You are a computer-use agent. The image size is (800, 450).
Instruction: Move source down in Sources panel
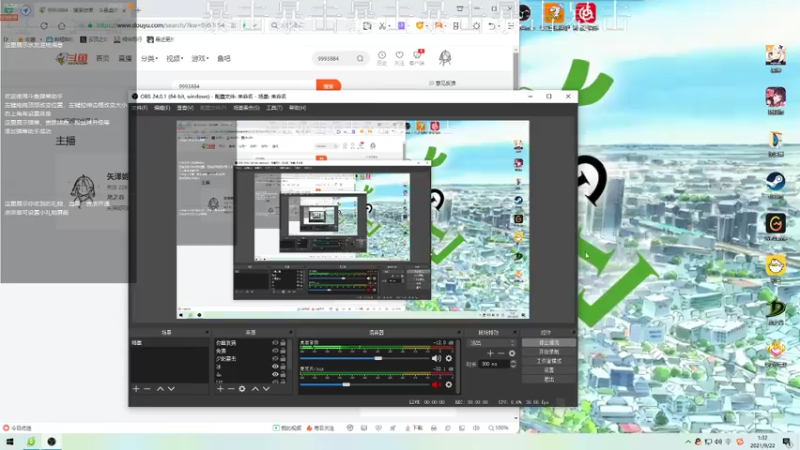(266, 389)
